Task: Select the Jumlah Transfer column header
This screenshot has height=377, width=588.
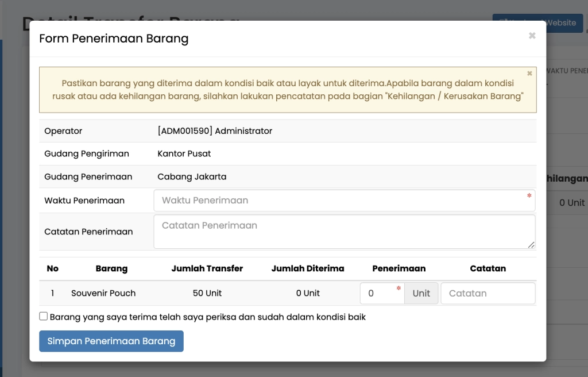Action: [x=207, y=268]
